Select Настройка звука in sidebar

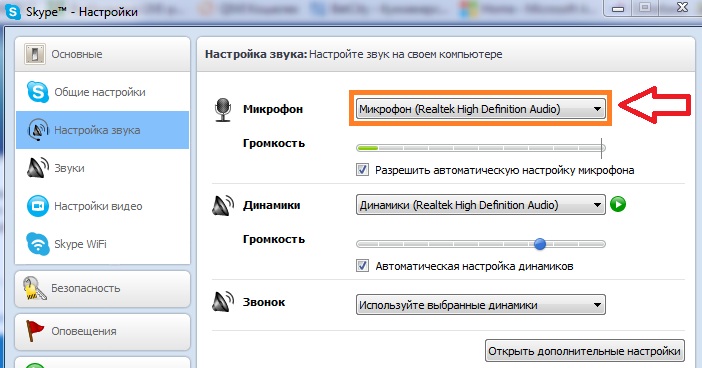pyautogui.click(x=103, y=130)
